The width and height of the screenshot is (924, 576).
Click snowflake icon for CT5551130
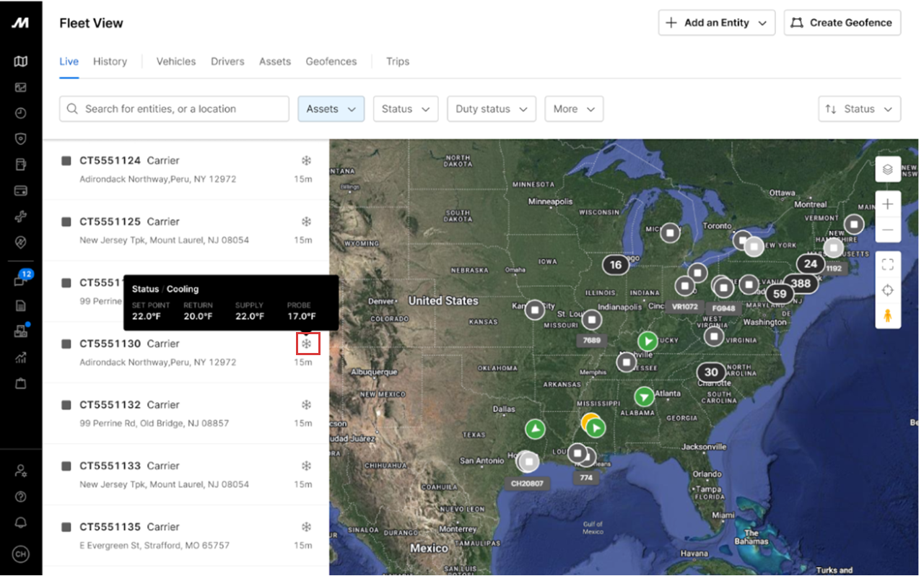pyautogui.click(x=307, y=344)
